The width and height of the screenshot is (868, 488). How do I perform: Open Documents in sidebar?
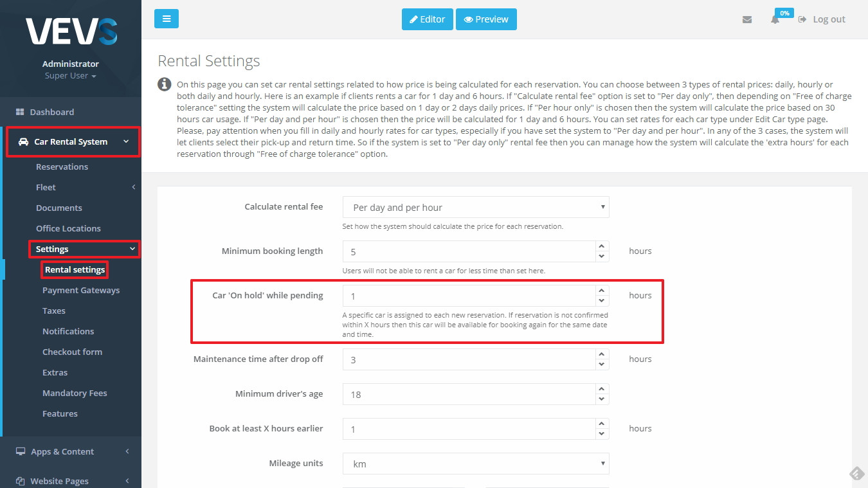(x=59, y=208)
